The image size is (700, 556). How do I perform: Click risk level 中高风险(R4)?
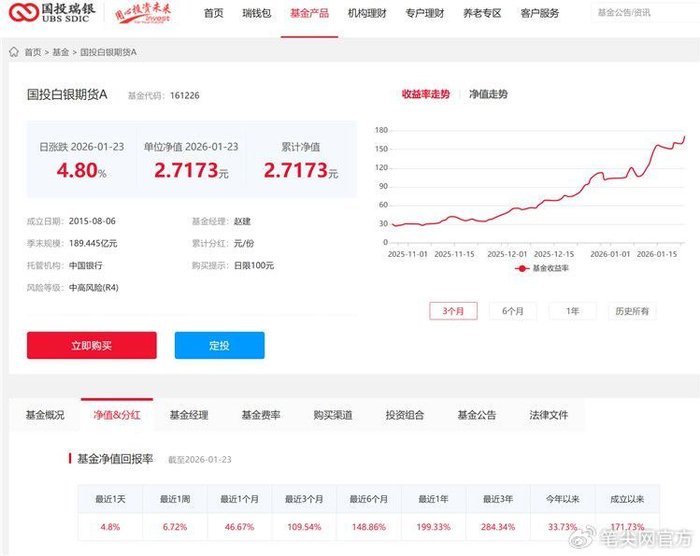tap(94, 288)
